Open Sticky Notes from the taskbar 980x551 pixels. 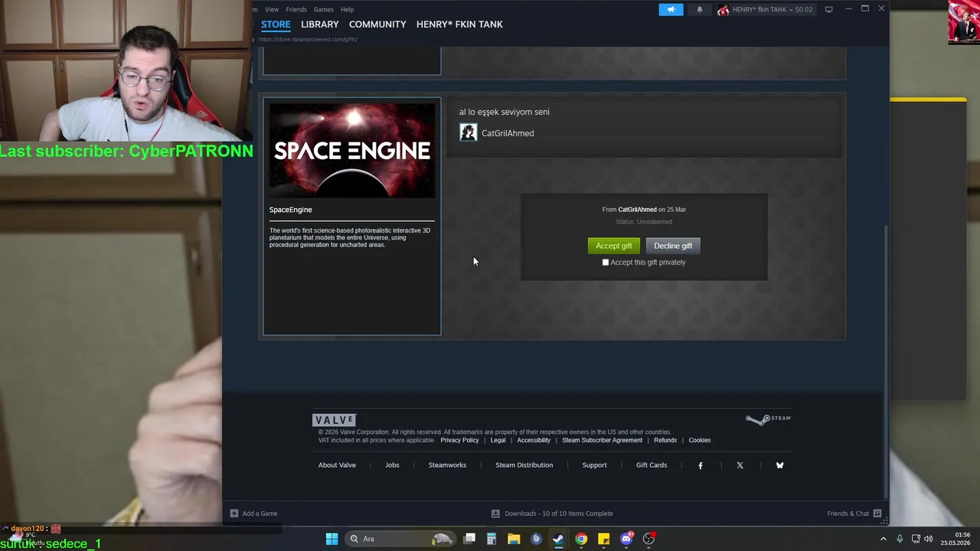pyautogui.click(x=603, y=539)
